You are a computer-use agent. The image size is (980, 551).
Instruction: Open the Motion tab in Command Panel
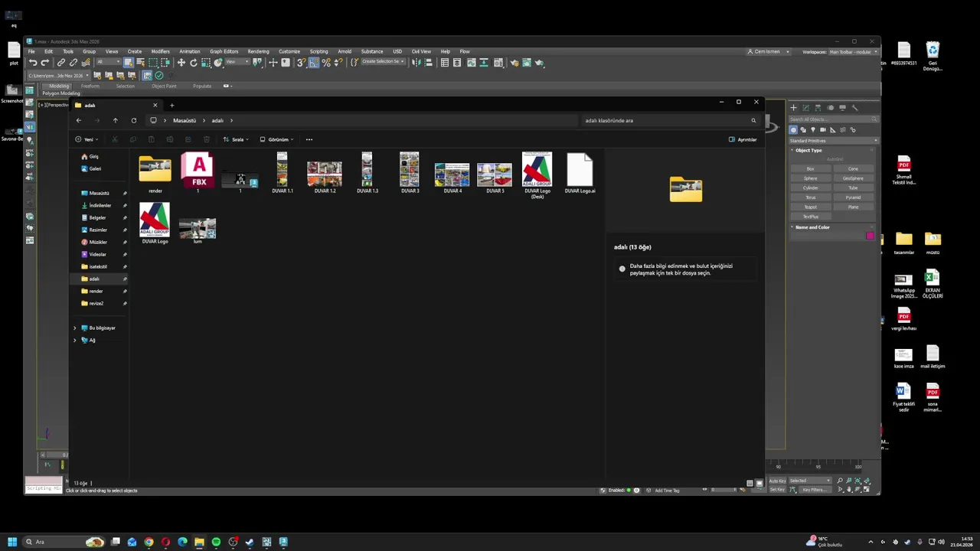coord(830,108)
